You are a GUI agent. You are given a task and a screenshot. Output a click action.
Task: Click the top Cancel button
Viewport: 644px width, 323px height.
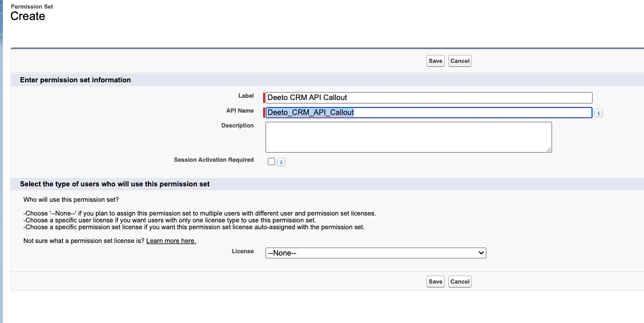(460, 61)
